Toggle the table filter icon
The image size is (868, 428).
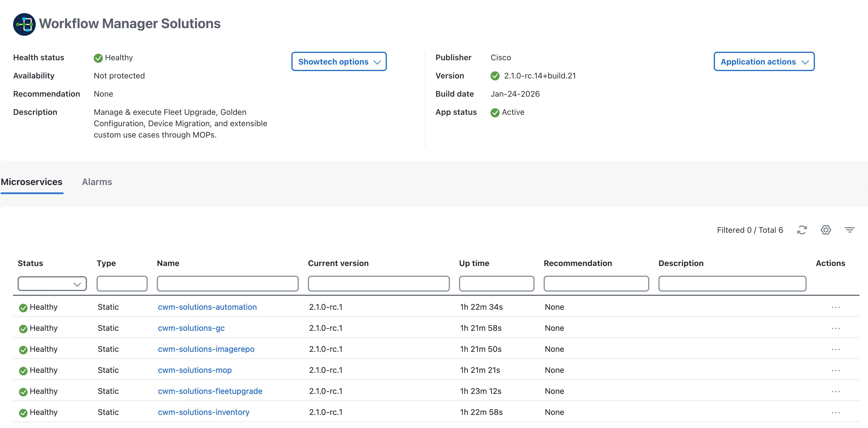coord(850,230)
